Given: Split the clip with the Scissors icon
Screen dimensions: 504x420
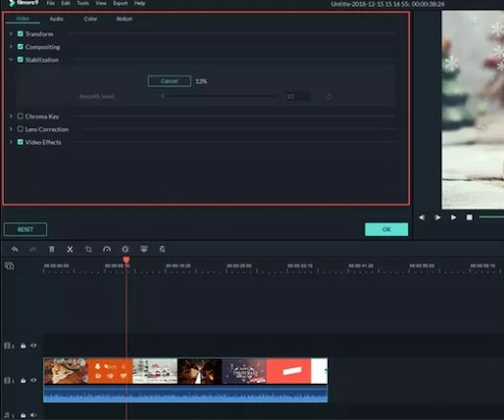Looking at the screenshot, I should pos(71,249).
